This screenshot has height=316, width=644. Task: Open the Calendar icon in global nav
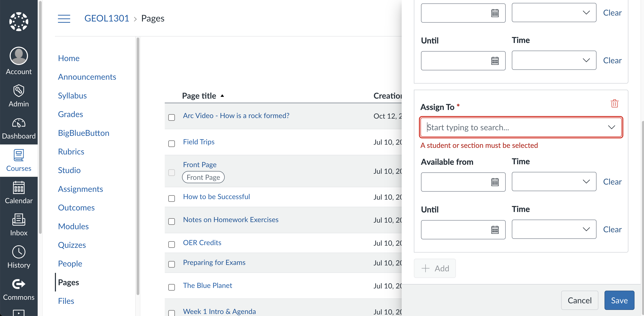pyautogui.click(x=19, y=187)
